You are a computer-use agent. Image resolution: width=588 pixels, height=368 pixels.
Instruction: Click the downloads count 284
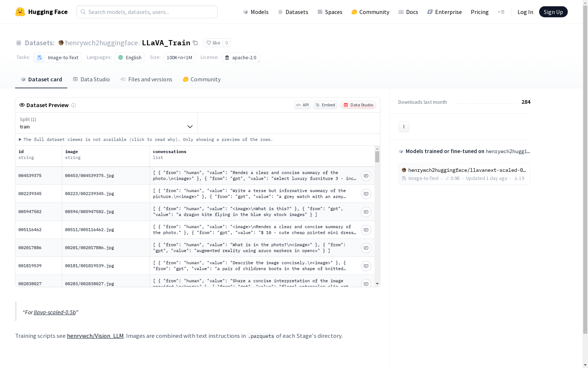coord(526,102)
